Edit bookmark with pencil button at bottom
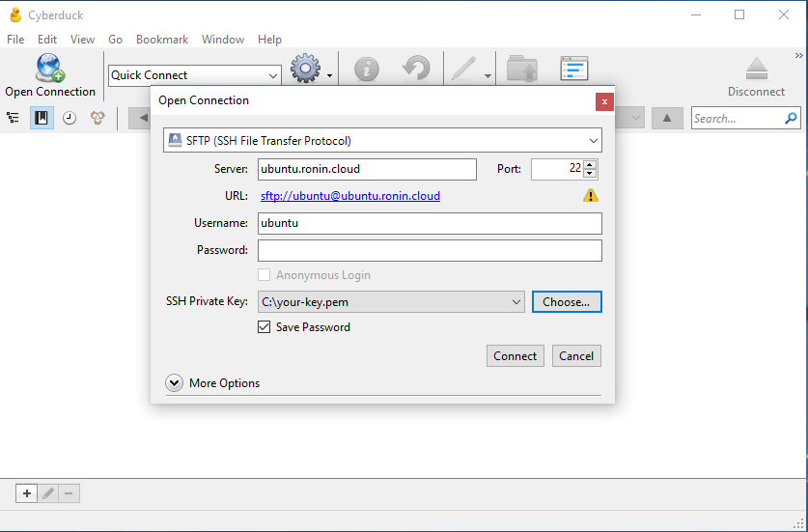This screenshot has height=532, width=808. 48,493
